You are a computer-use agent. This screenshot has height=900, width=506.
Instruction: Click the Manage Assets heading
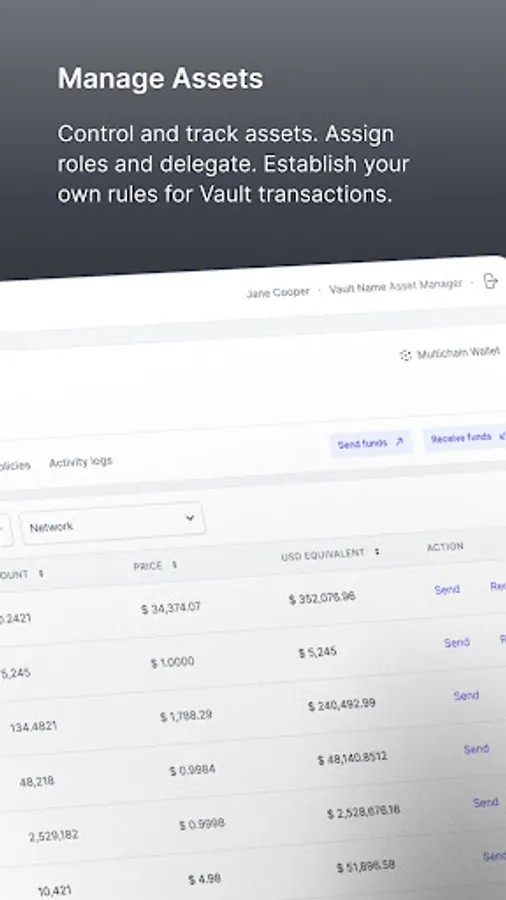pos(160,79)
